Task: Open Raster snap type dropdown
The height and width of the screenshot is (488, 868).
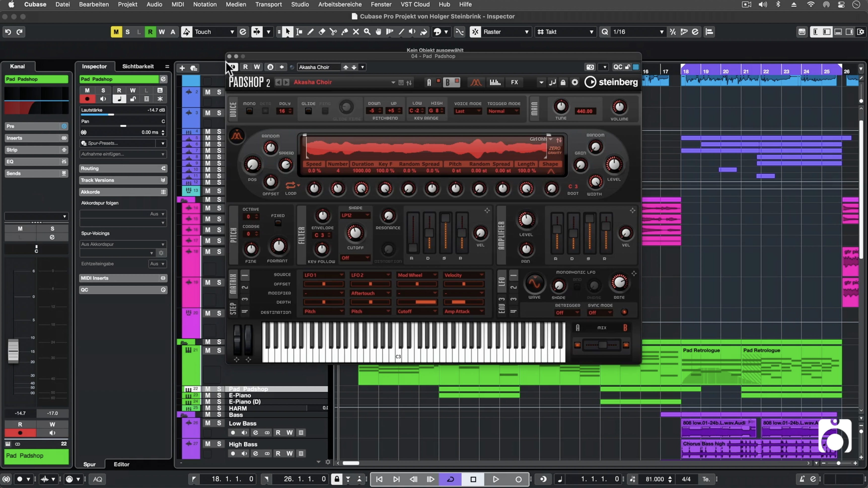Action: coord(506,32)
